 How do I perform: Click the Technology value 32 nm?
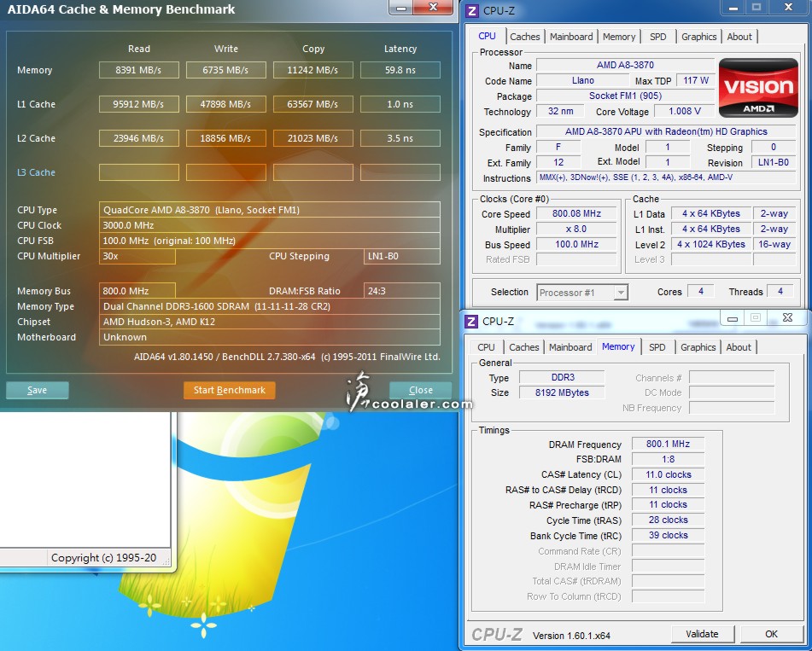coord(560,111)
